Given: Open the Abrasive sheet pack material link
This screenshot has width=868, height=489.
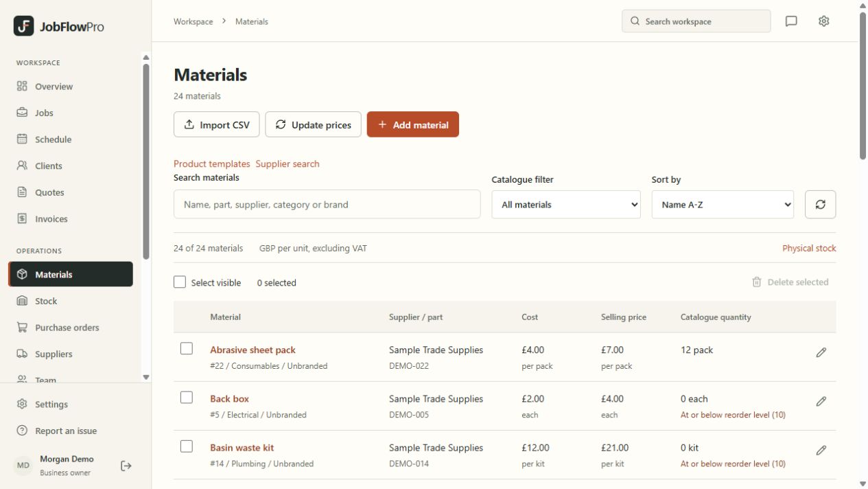Looking at the screenshot, I should 253,350.
